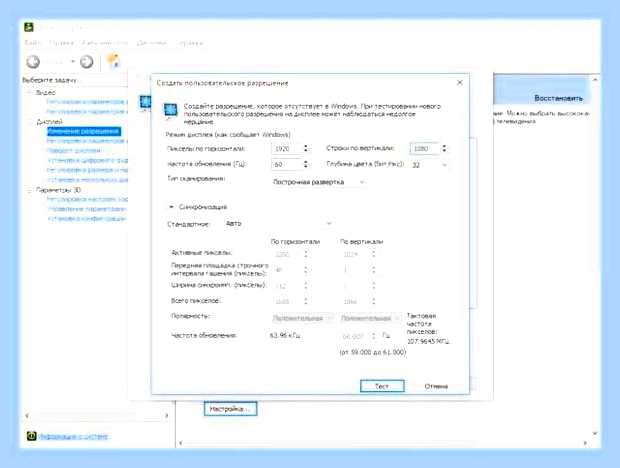Viewport: 620px width, 468px height.
Task: Collapse the Дисплей tree section
Action: pyautogui.click(x=30, y=122)
